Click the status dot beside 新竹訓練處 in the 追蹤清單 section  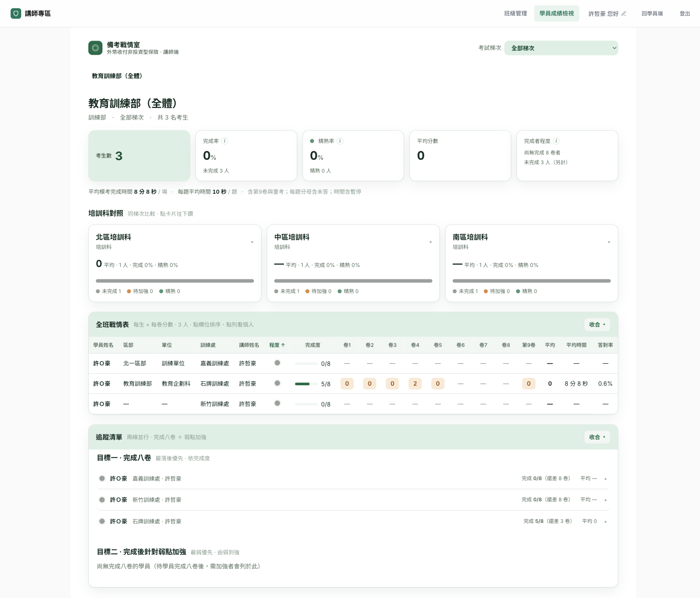(102, 500)
